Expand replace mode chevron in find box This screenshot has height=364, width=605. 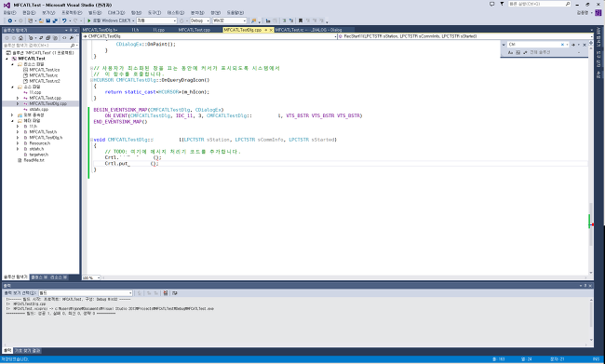504,45
